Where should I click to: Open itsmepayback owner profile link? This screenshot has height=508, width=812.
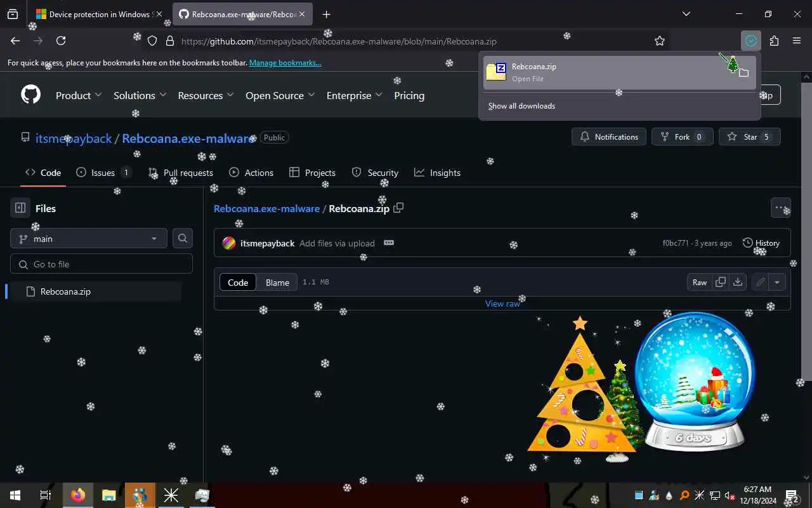[74, 138]
